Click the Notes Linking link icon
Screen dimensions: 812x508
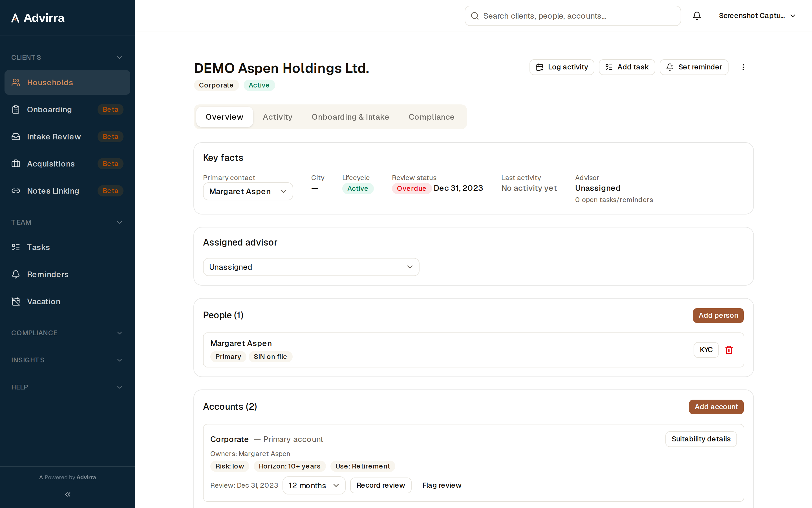coord(16,191)
